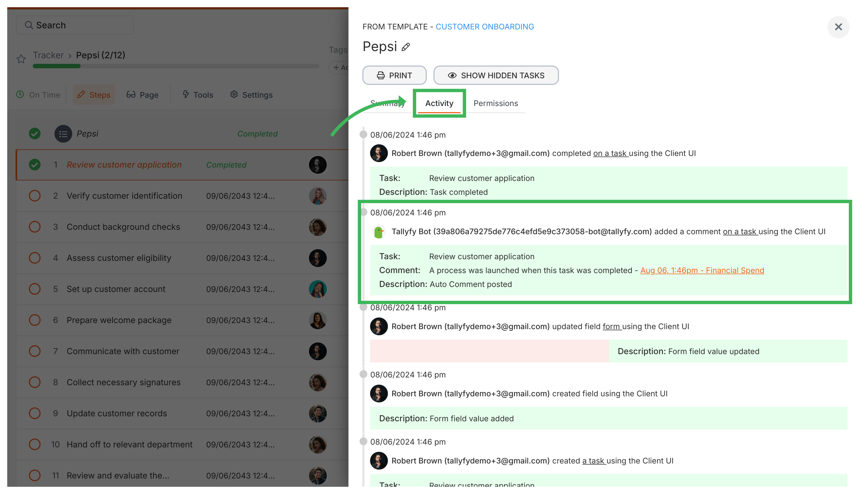Switch to the Summary tab
This screenshot has height=494, width=868.
387,102
